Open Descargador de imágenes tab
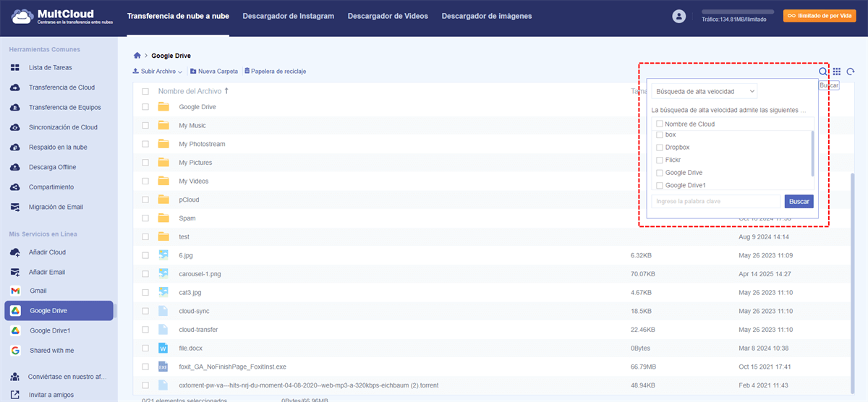This screenshot has height=402, width=868. (487, 16)
